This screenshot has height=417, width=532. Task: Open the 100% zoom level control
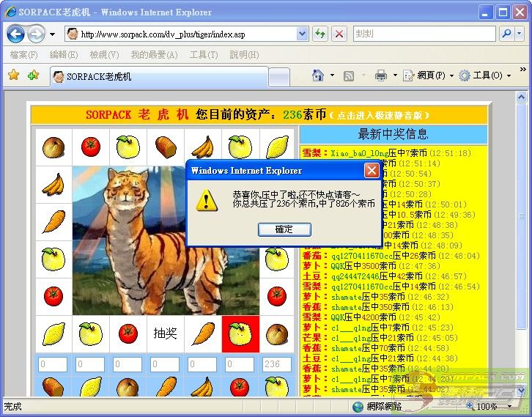(x=492, y=406)
